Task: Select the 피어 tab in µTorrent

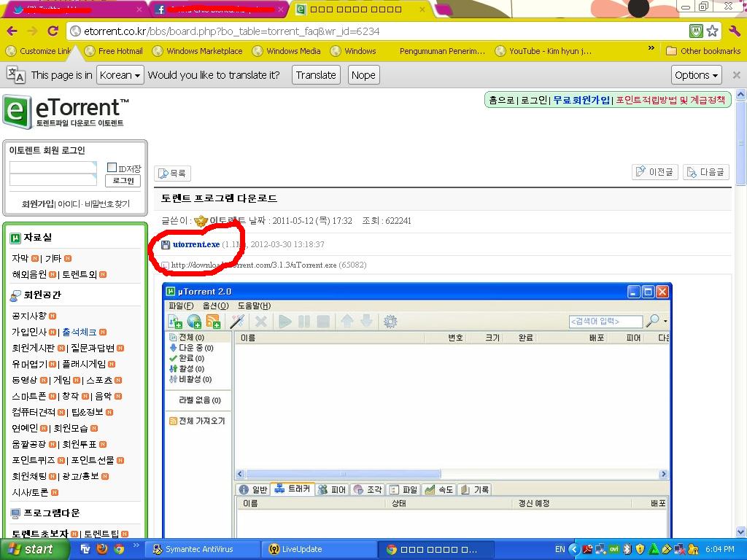Action: (x=332, y=489)
